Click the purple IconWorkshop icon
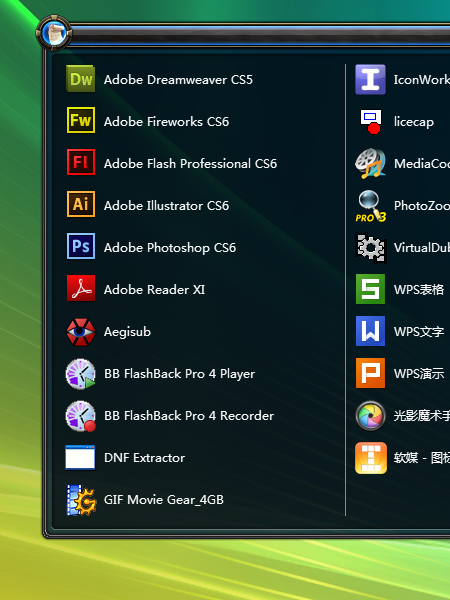The width and height of the screenshot is (450, 600). 370,79
